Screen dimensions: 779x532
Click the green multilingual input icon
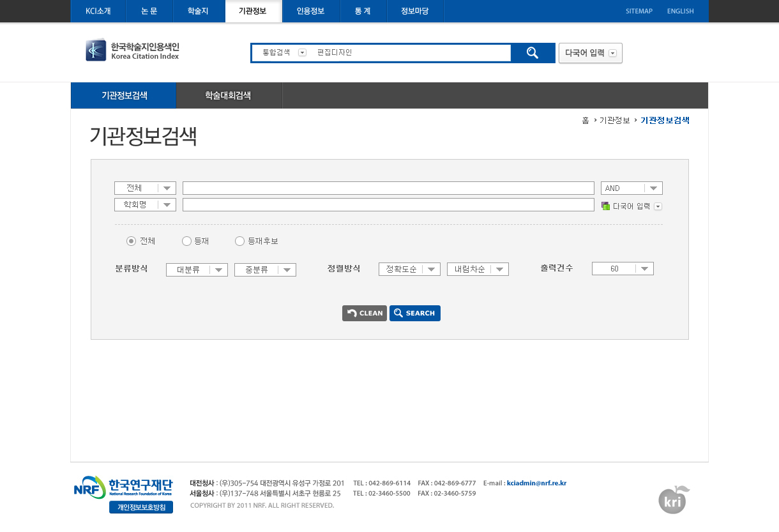pyautogui.click(x=605, y=206)
